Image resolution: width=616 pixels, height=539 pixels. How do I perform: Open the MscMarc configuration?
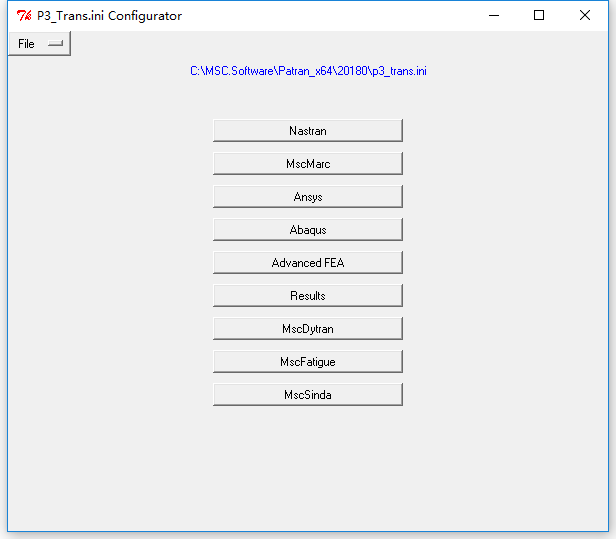[x=308, y=163]
